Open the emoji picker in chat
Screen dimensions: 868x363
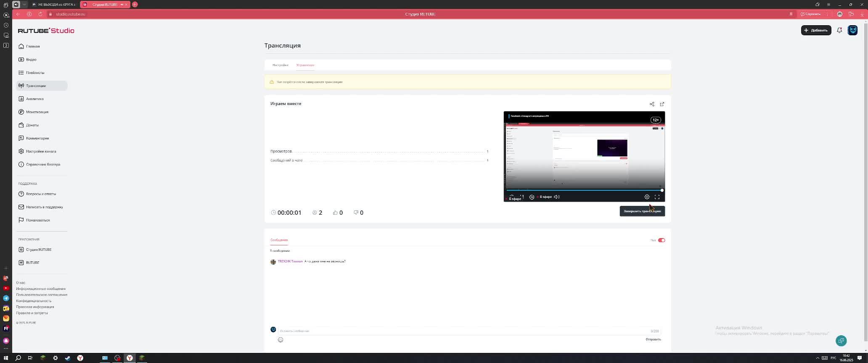pyautogui.click(x=281, y=340)
